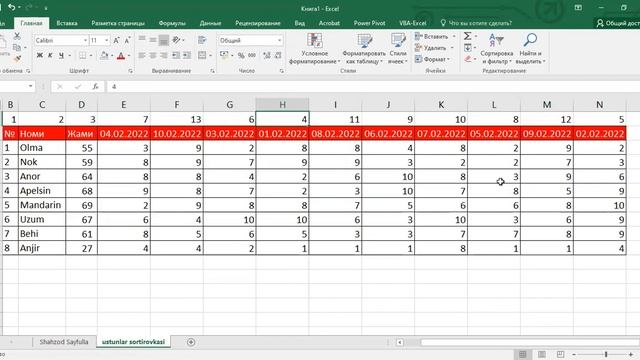Screen dimensions: 640x360
Task: Decrease indent in alignment group
Action: [x=176, y=55]
